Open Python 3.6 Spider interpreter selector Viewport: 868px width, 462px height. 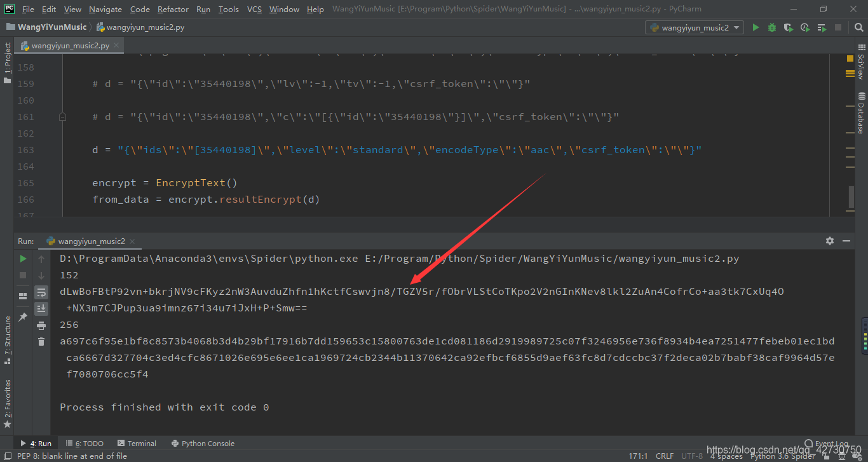pos(782,456)
